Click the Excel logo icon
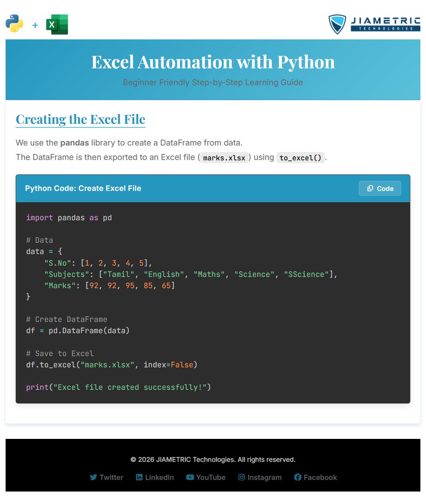Image resolution: width=426 pixels, height=504 pixels. click(x=57, y=24)
